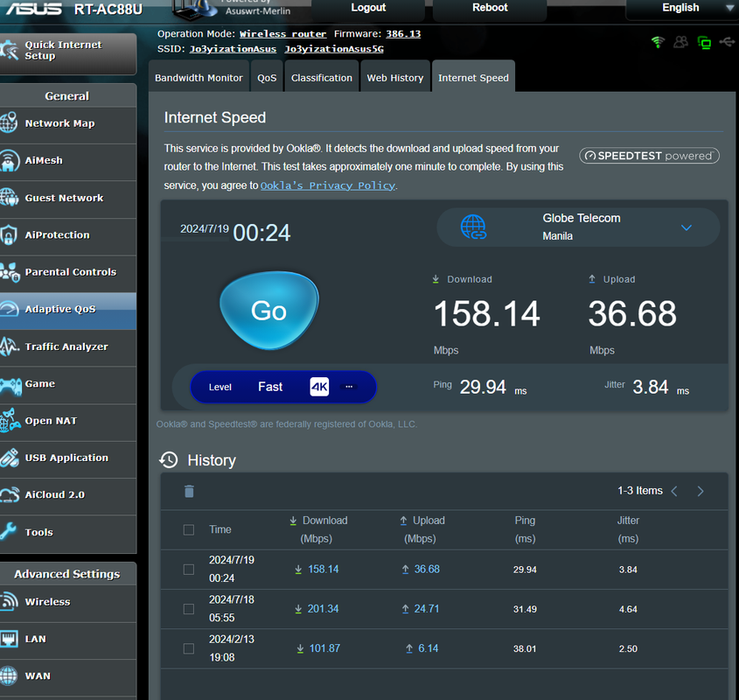The image size is (739, 700).
Task: Click the green network status icon
Action: click(704, 43)
